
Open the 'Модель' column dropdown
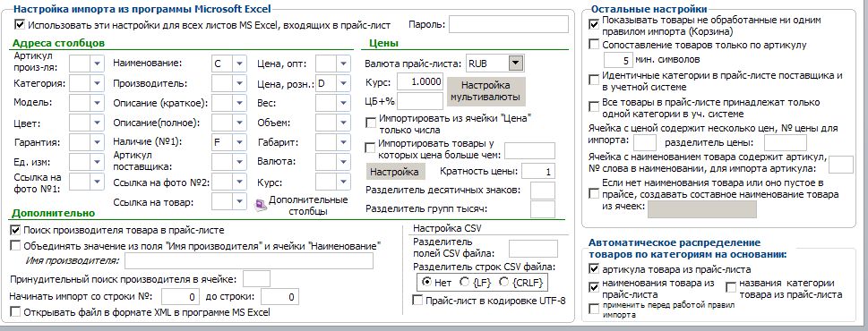coord(97,104)
